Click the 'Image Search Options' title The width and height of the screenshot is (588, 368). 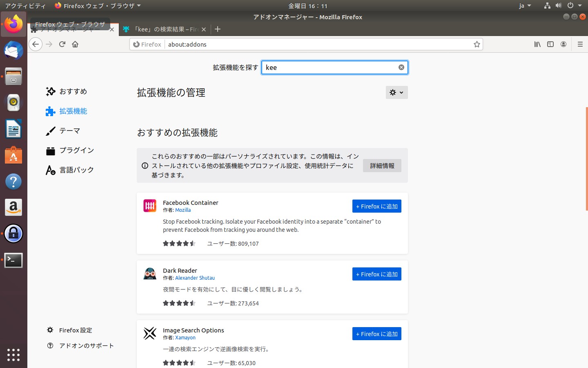pyautogui.click(x=194, y=330)
